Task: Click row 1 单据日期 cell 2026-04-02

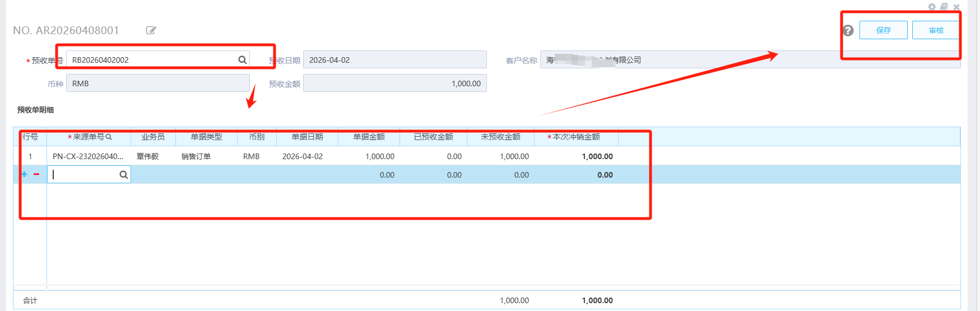Action: click(307, 156)
